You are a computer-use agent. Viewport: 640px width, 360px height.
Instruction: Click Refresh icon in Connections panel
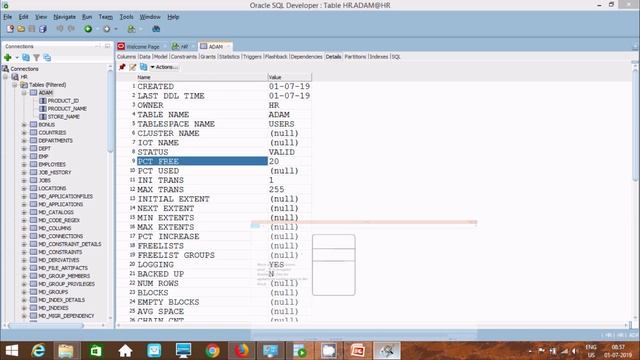(x=26, y=58)
